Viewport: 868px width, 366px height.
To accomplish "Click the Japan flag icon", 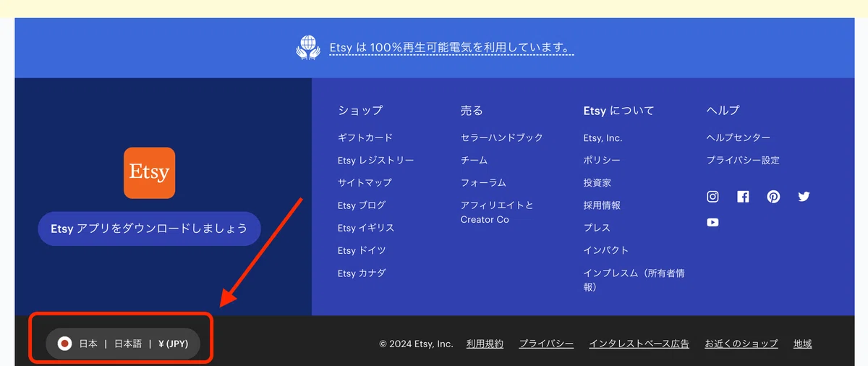I will 64,344.
